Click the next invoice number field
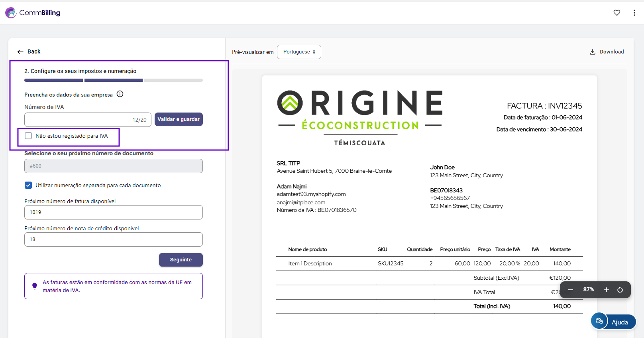 113,212
